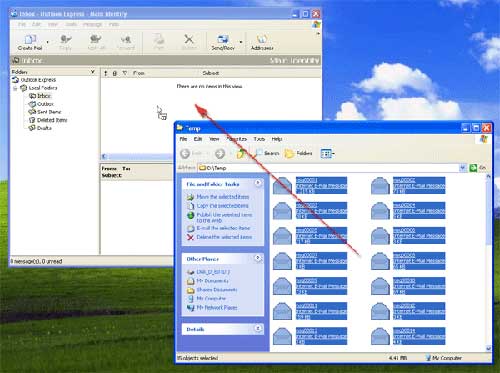This screenshot has height=373, width=500.
Task: Click the green Forward arrow in Explorer
Action: tap(220, 153)
